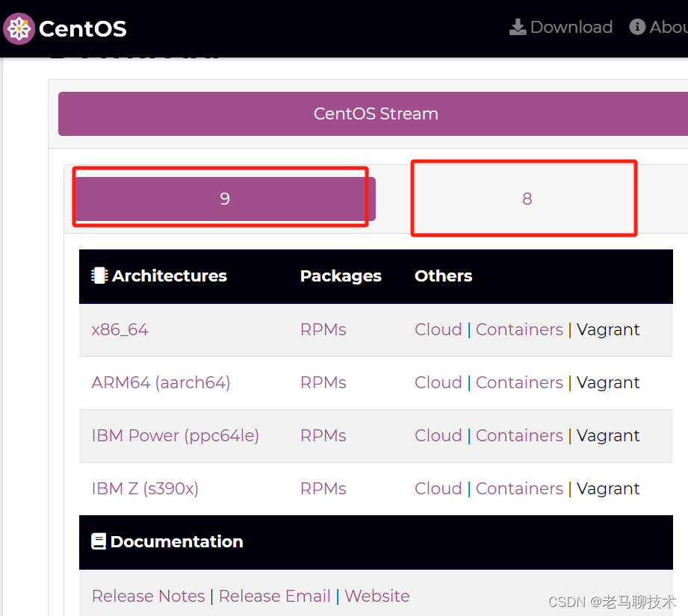Click the download arrow icon in navbar
Viewport: 688px width, 616px height.
coord(518,27)
